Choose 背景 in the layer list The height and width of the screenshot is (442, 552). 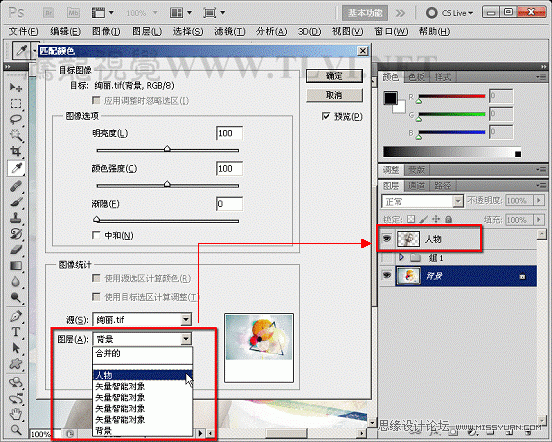143,430
